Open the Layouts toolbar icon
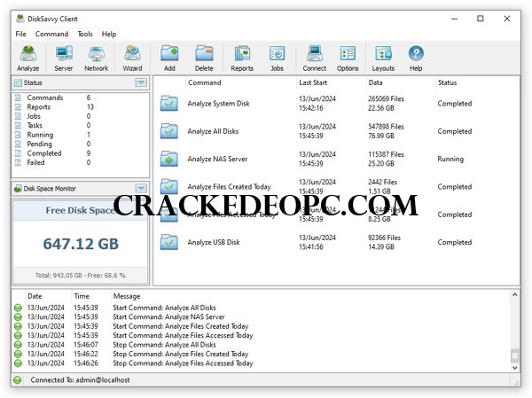Screen dimensions: 532x398 click(x=383, y=54)
